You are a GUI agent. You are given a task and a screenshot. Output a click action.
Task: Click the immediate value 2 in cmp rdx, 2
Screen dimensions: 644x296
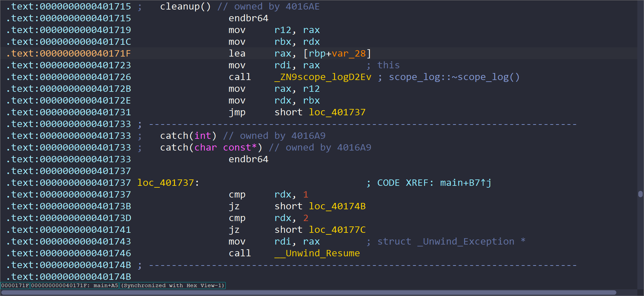306,218
